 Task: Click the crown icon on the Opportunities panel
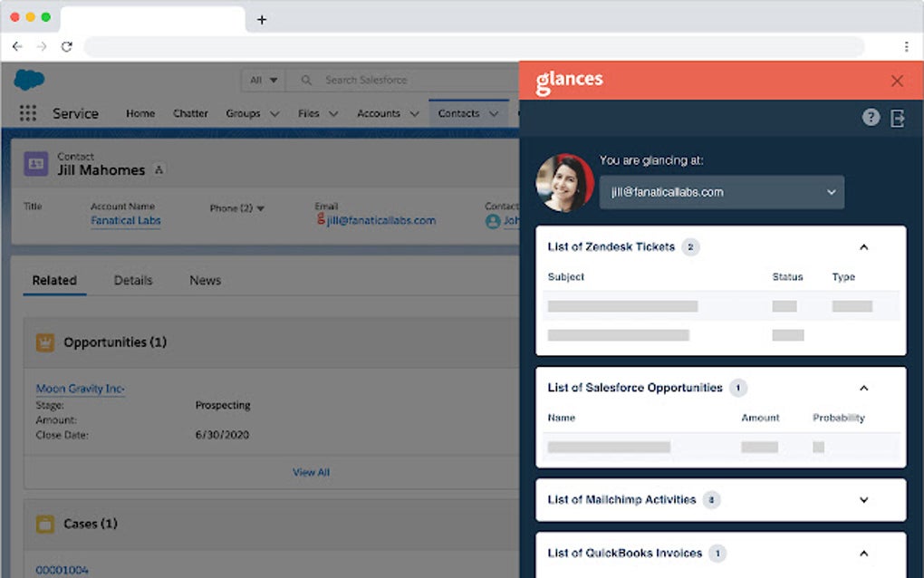(x=42, y=342)
